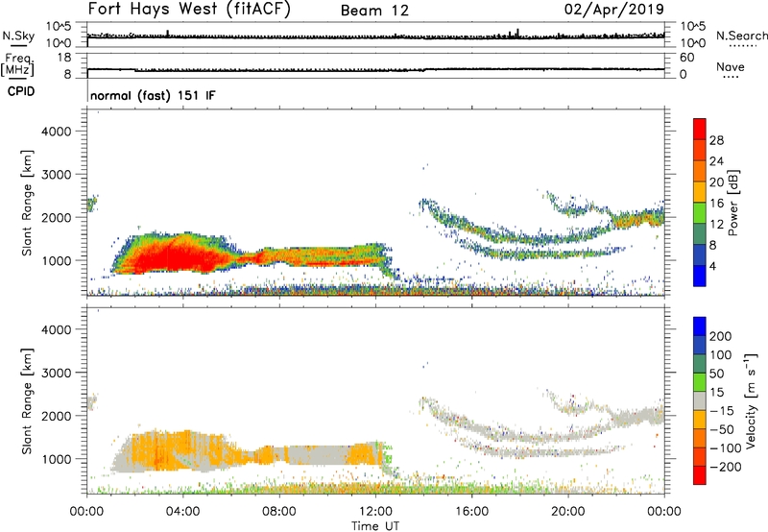Select the "normal (fast) 151 IF" text

tap(153, 95)
